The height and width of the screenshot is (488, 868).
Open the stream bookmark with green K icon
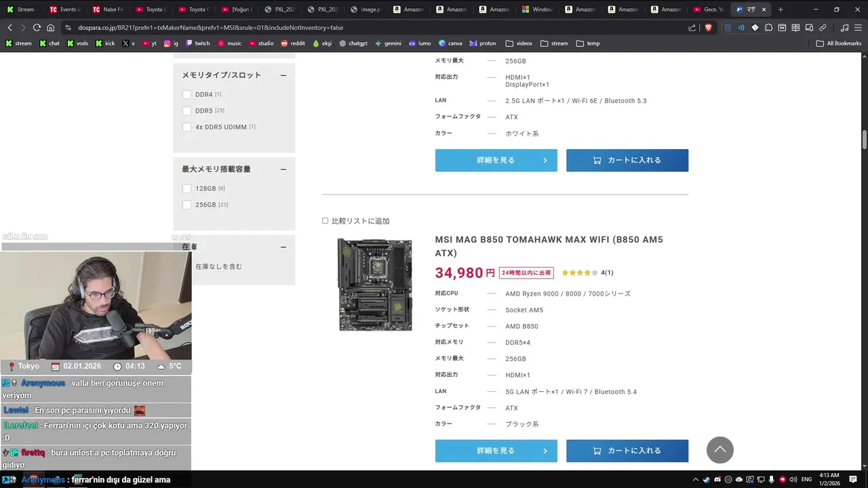click(19, 43)
